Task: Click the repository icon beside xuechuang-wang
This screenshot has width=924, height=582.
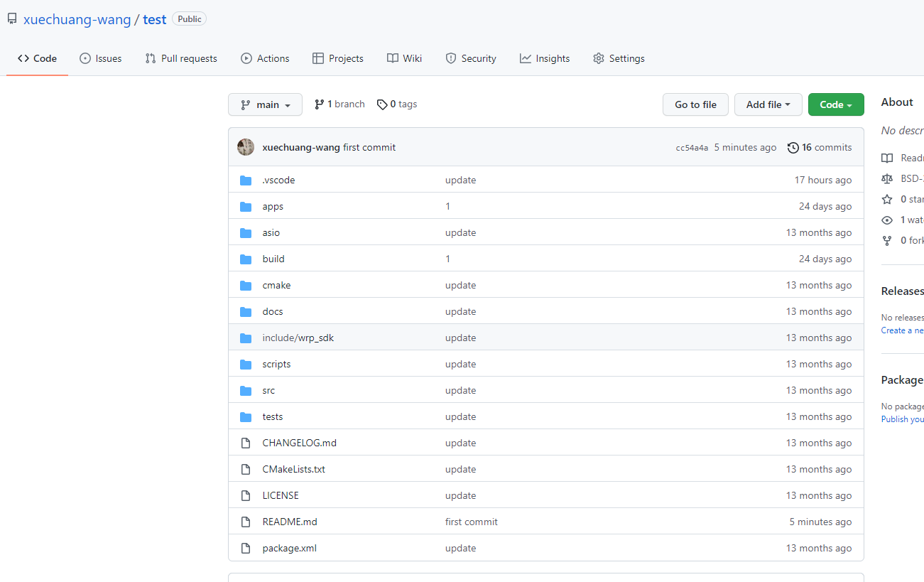Action: pos(12,19)
